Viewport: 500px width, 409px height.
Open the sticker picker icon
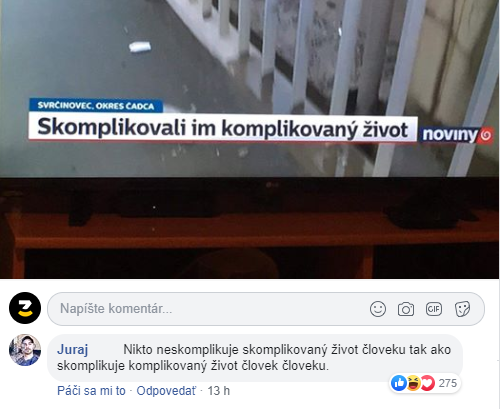click(462, 309)
